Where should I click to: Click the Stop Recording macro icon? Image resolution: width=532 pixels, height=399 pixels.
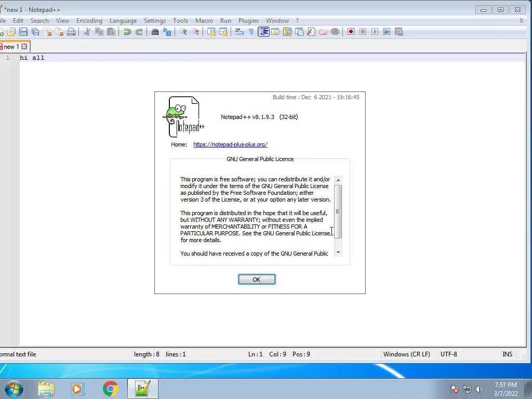pyautogui.click(x=363, y=32)
